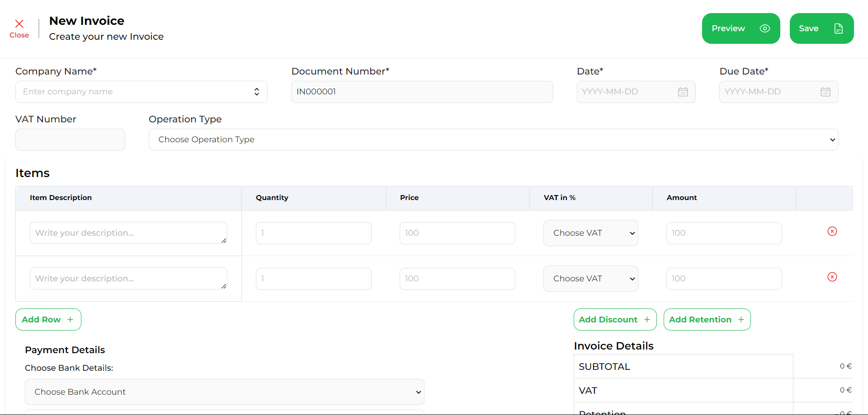Click the Add Row button

pyautogui.click(x=48, y=320)
